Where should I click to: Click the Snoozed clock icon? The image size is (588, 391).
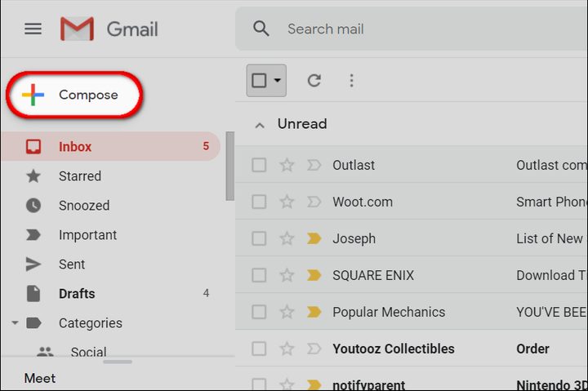point(33,206)
